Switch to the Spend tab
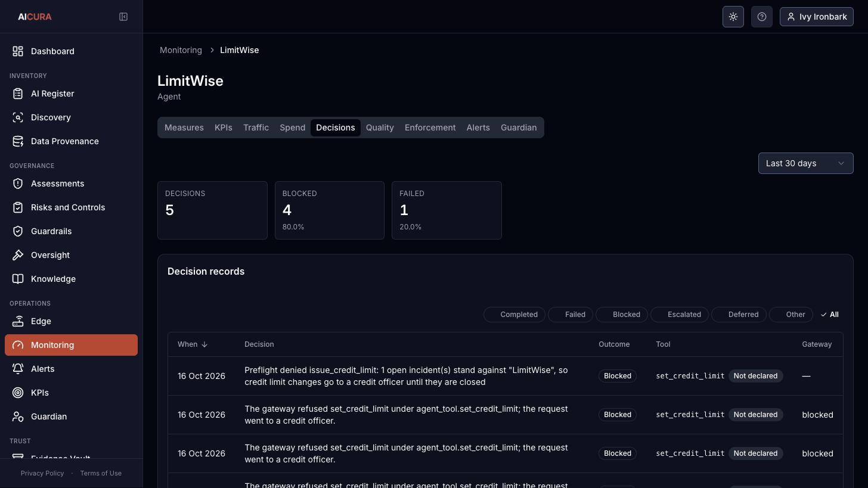Image resolution: width=868 pixels, height=488 pixels. (x=292, y=128)
